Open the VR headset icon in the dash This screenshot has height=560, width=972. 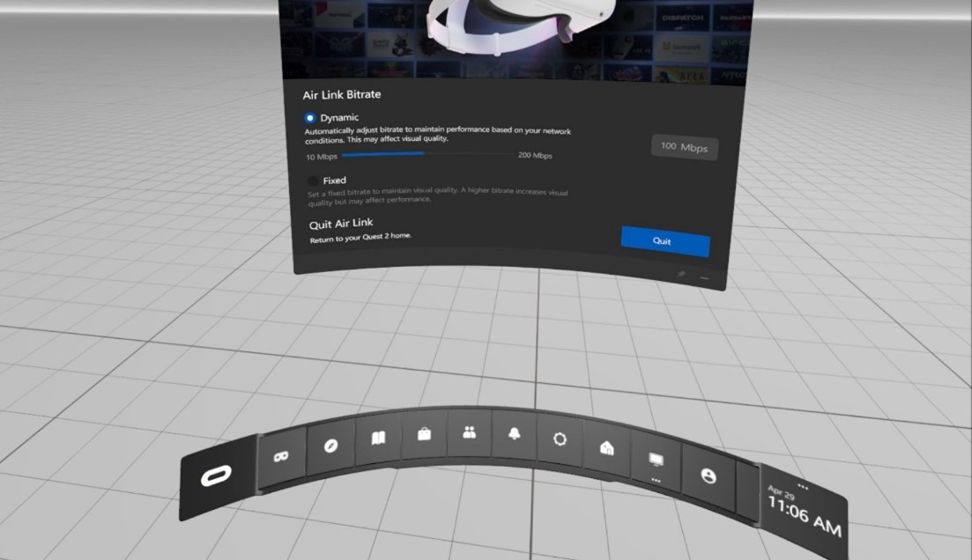pos(281,457)
